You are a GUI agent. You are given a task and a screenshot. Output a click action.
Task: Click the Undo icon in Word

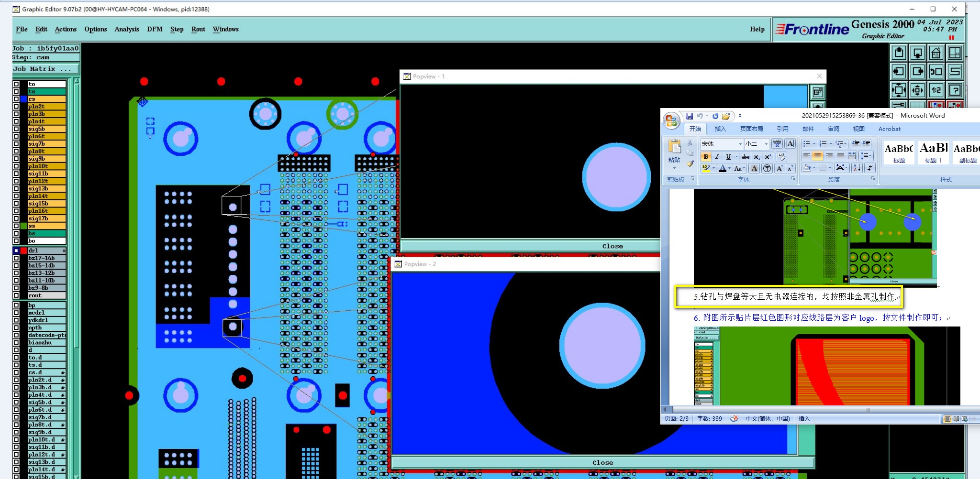(700, 116)
